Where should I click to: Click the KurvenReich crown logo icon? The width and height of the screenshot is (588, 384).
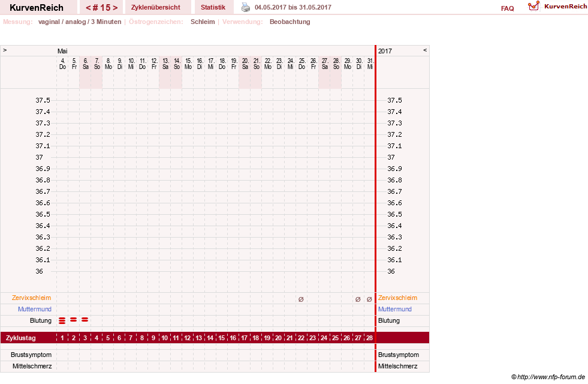click(x=533, y=6)
